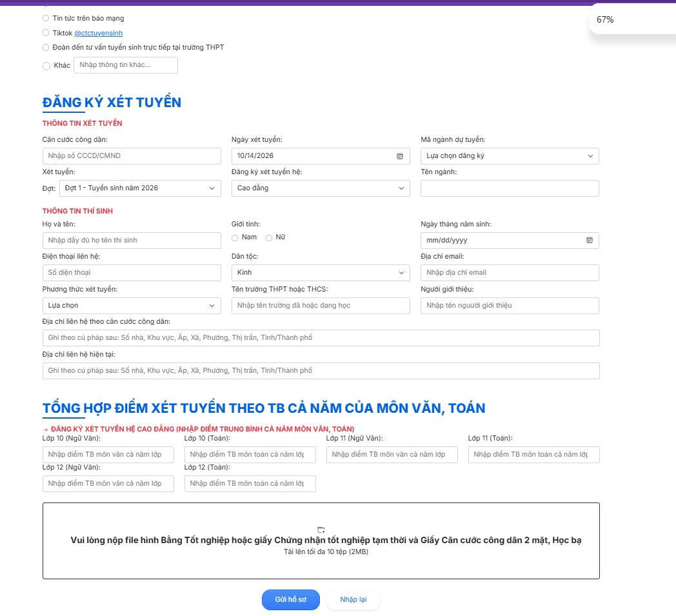Choose 'Đoàn đến tư vấn tuyển sinh' option
Image resolution: width=676 pixels, height=616 pixels.
pyautogui.click(x=46, y=48)
